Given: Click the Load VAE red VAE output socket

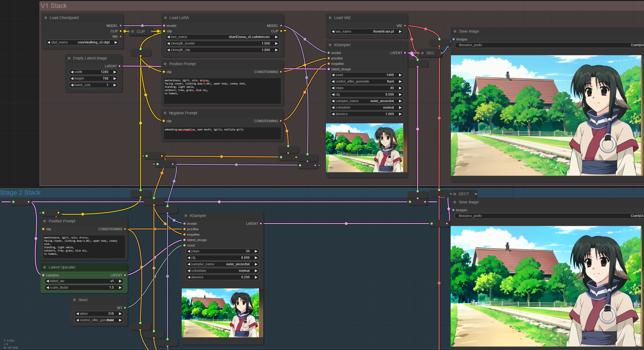Looking at the screenshot, I should click(405, 26).
